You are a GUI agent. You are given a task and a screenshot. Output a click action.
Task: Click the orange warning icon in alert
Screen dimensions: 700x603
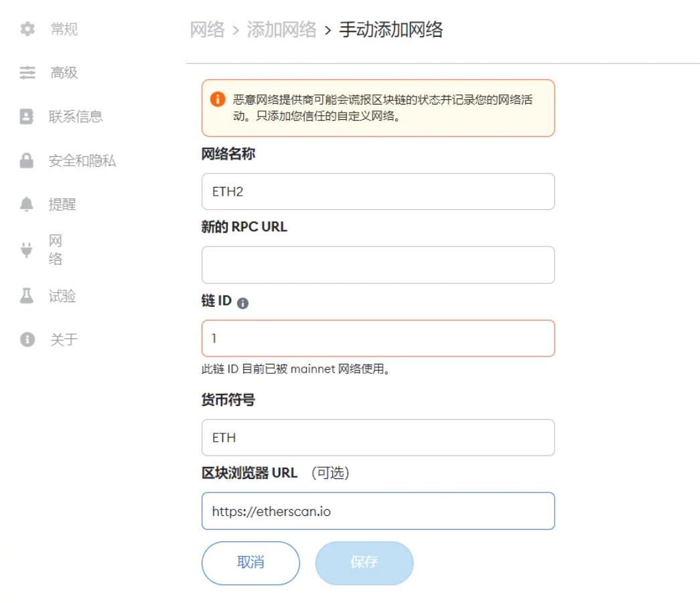click(216, 100)
